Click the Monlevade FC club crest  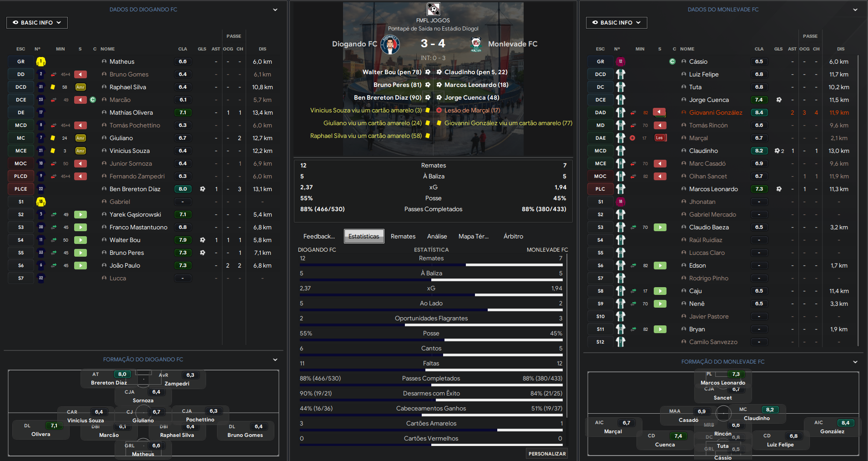(476, 44)
